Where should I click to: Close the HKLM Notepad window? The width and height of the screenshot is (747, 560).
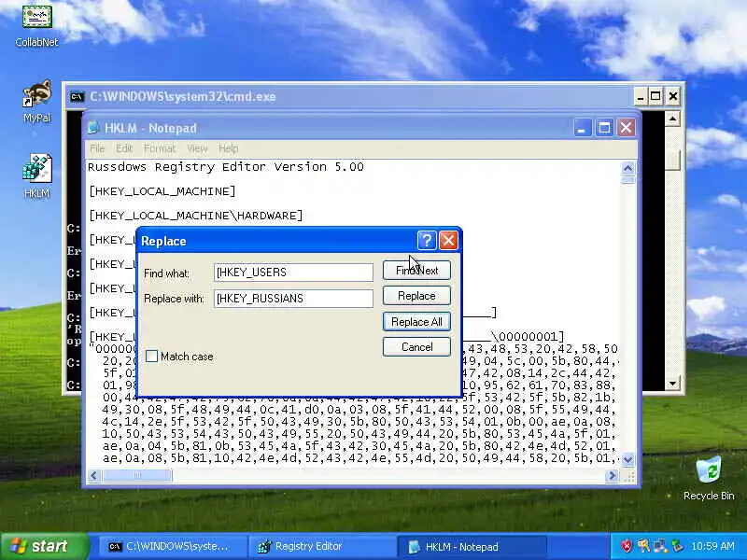click(626, 128)
